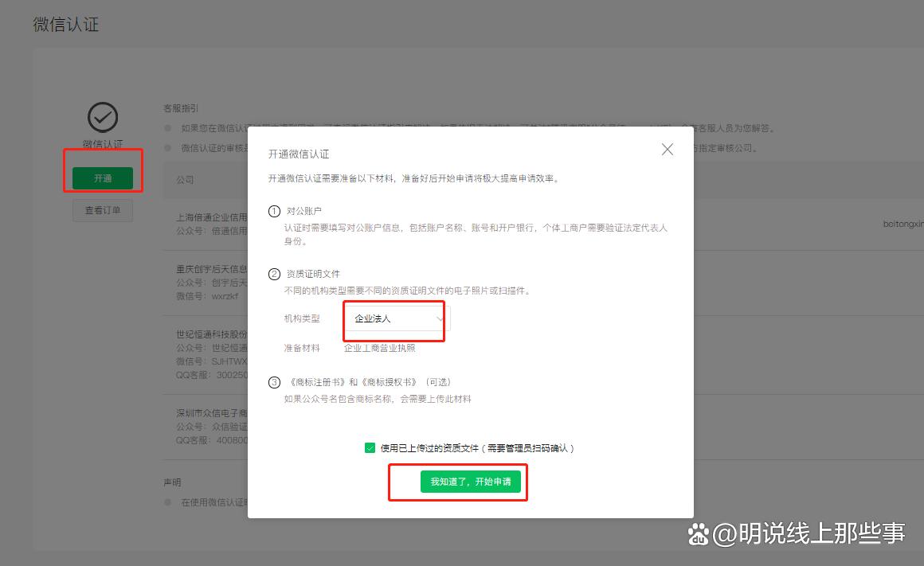Click the 公司 table column header
The image size is (924, 566).
click(x=185, y=180)
